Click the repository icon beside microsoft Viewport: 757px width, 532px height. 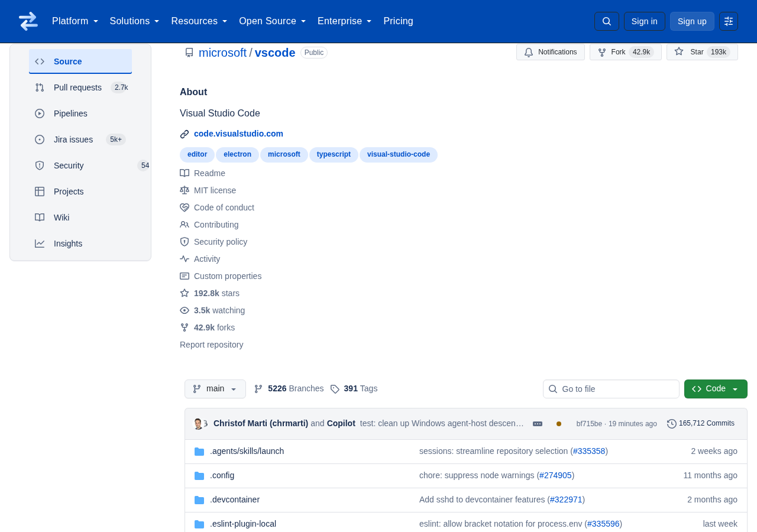pyautogui.click(x=189, y=53)
